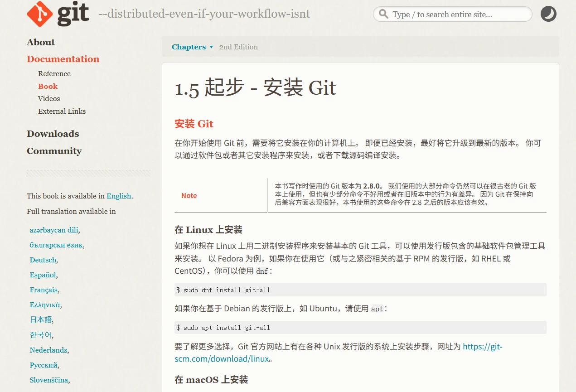Screen dimensions: 576x392
Task: Go to Reference docs
Action: click(x=54, y=73)
